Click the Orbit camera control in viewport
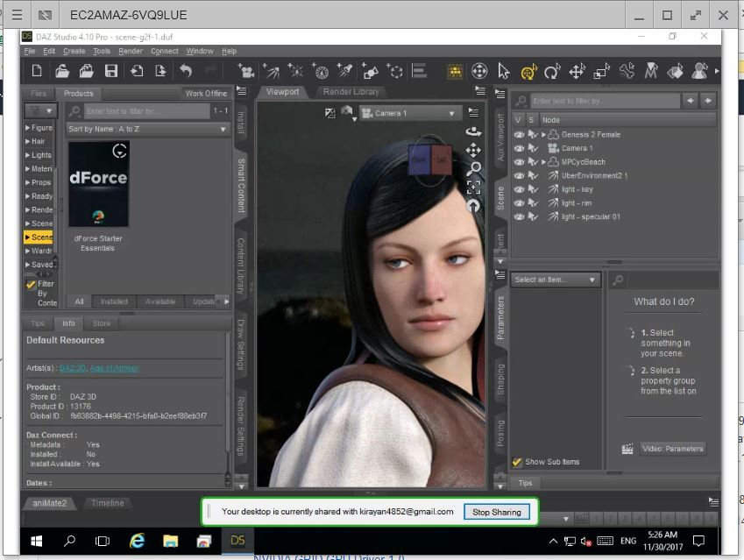Image resolution: width=744 pixels, height=560 pixels. (x=473, y=131)
